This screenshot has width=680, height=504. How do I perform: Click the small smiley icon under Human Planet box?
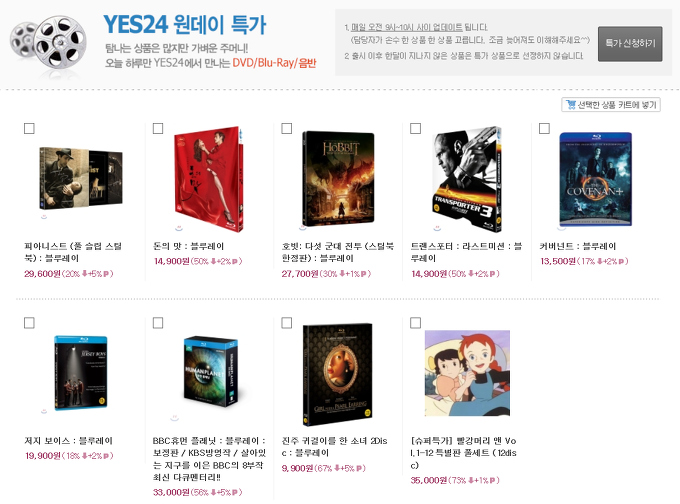(x=174, y=418)
